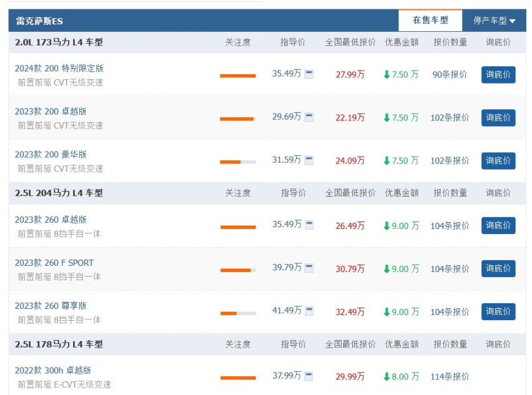Expand the 停产车型 dropdown
Image resolution: width=532 pixels, height=395 pixels.
pyautogui.click(x=495, y=21)
